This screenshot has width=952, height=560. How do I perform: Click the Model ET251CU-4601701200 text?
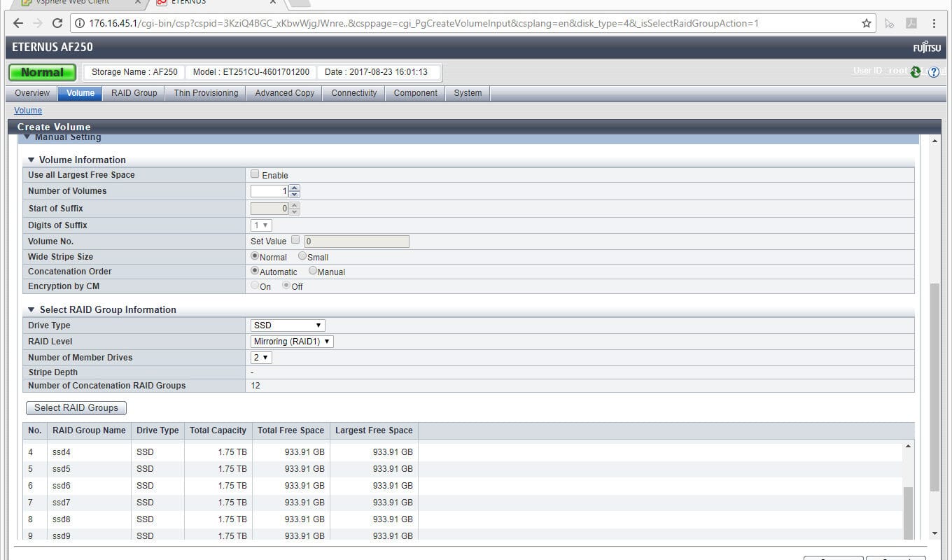click(x=251, y=72)
